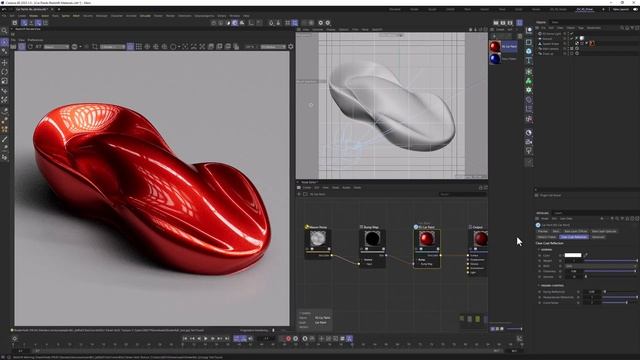Open the rightmost dropdown in RenderView toolbar
Viewport: 640px width, 360px height.
[273, 47]
